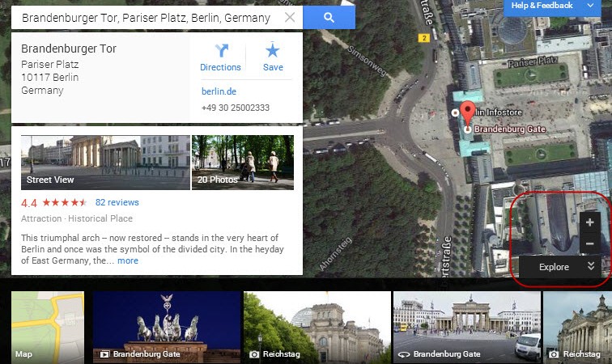This screenshot has height=364, width=612.
Task: Click the blue search magnifier button
Action: pos(329,18)
